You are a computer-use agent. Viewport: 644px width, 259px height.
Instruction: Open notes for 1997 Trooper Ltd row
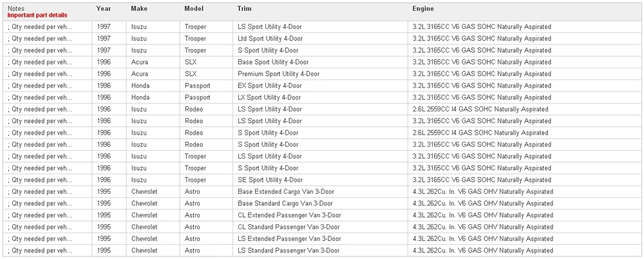click(x=40, y=39)
